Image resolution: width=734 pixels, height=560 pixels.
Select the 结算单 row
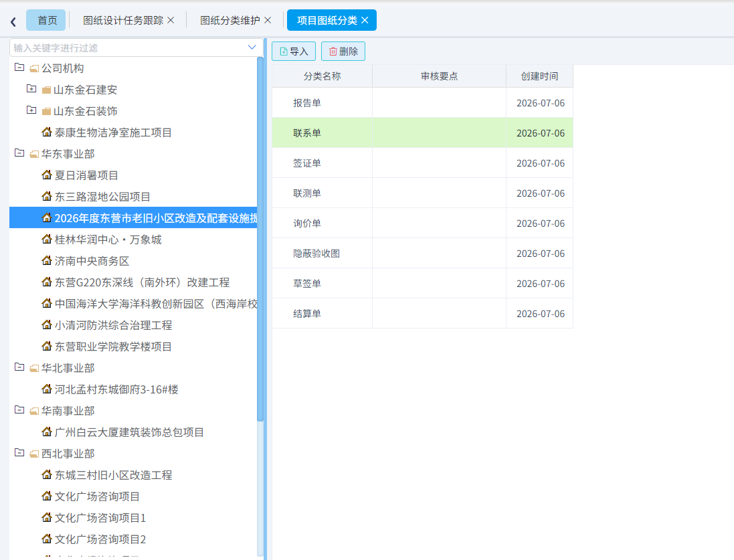pos(422,313)
